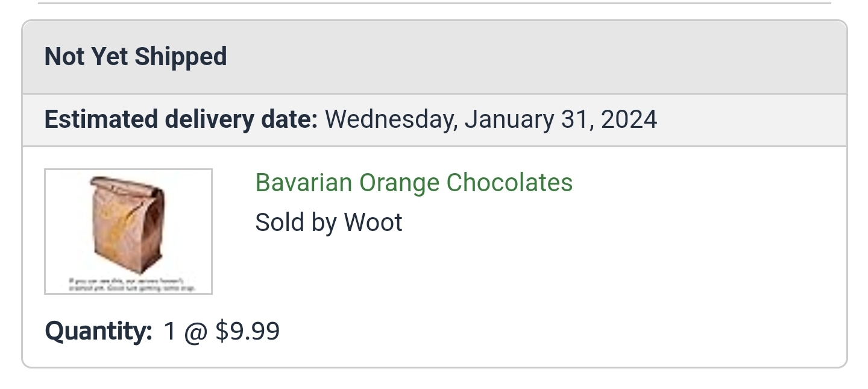Click the @ symbol in the quantity line
This screenshot has width=868, height=389.
point(195,332)
